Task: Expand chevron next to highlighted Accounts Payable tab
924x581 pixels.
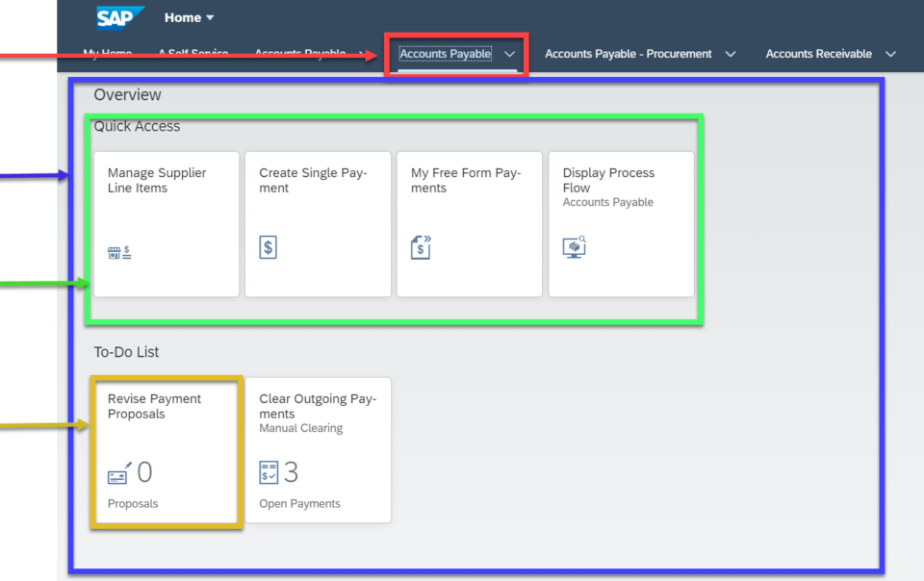Action: coord(510,54)
